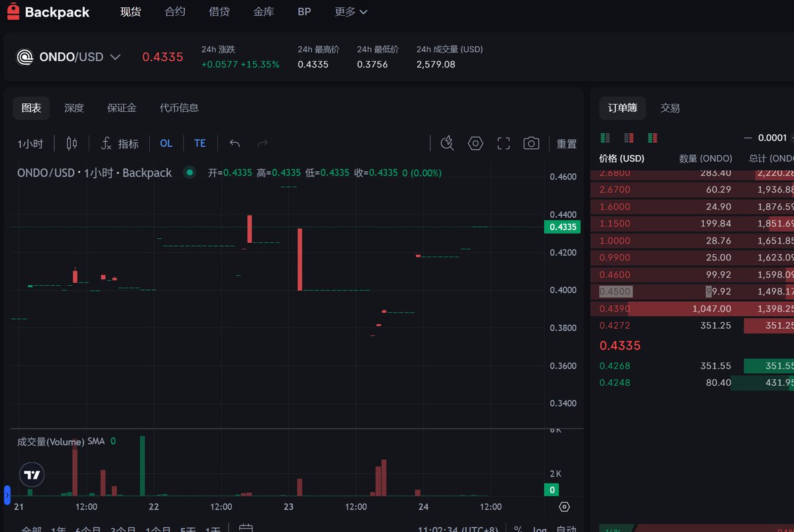Select the highlighted ask price 0.4500

click(615, 292)
